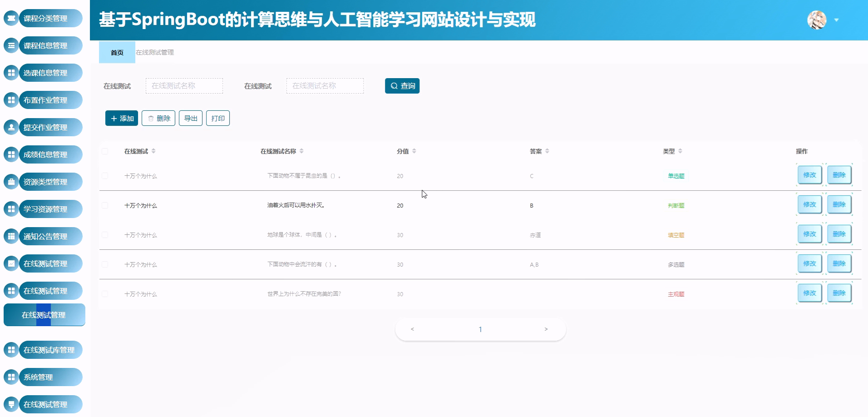The height and width of the screenshot is (417, 868).
Task: Click the 在线测试管理 breadcrumb label
Action: pyautogui.click(x=155, y=52)
